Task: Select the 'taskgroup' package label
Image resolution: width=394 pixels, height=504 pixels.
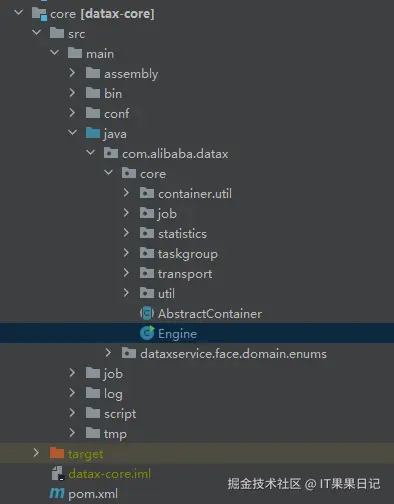Action: [188, 254]
